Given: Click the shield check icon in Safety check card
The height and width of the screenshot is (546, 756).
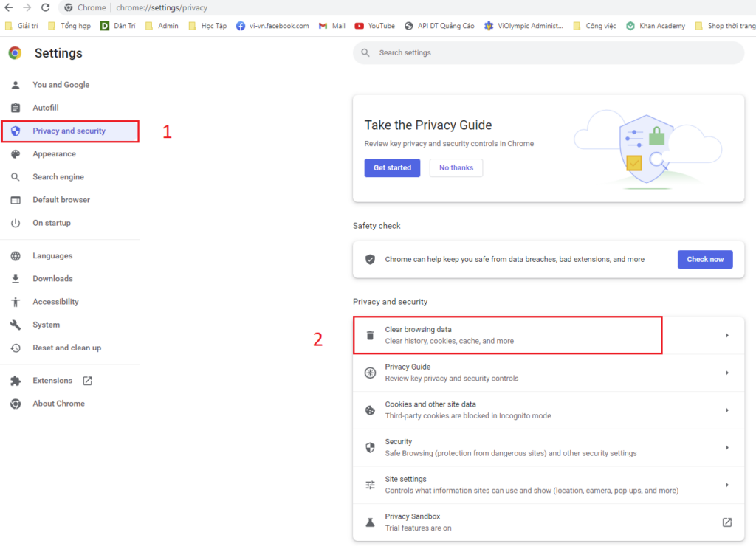Looking at the screenshot, I should (370, 259).
